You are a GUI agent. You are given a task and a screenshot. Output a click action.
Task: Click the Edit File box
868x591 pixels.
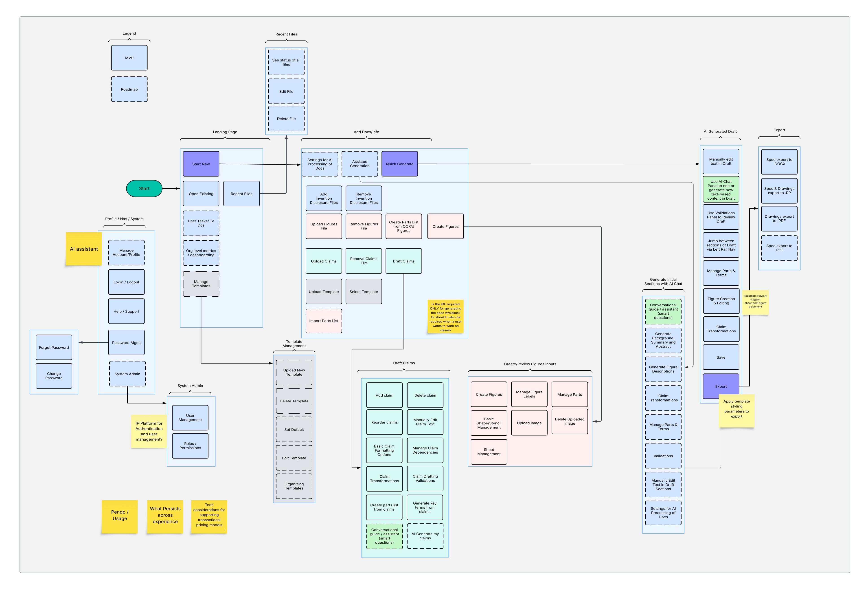point(286,91)
